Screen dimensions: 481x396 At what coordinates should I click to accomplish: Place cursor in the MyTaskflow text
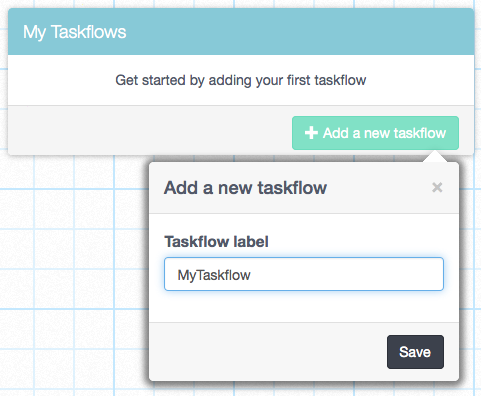(214, 275)
